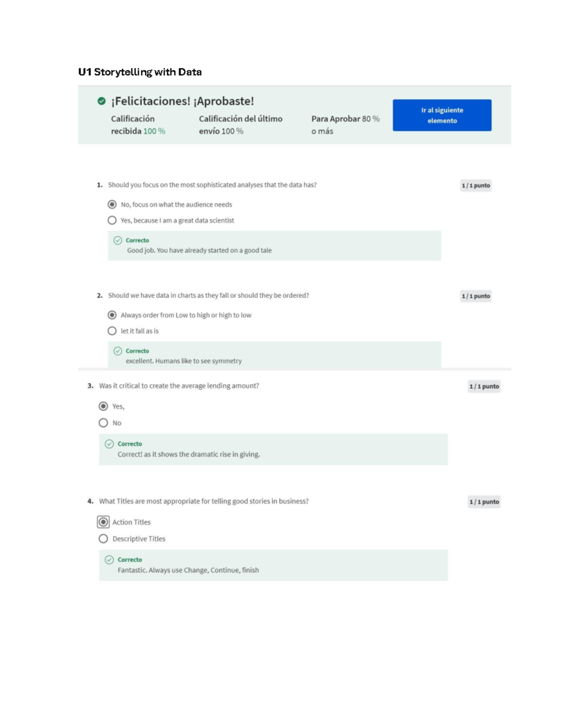Click the Correcto check icon under question 4
This screenshot has height=728, width=563.
tap(110, 560)
